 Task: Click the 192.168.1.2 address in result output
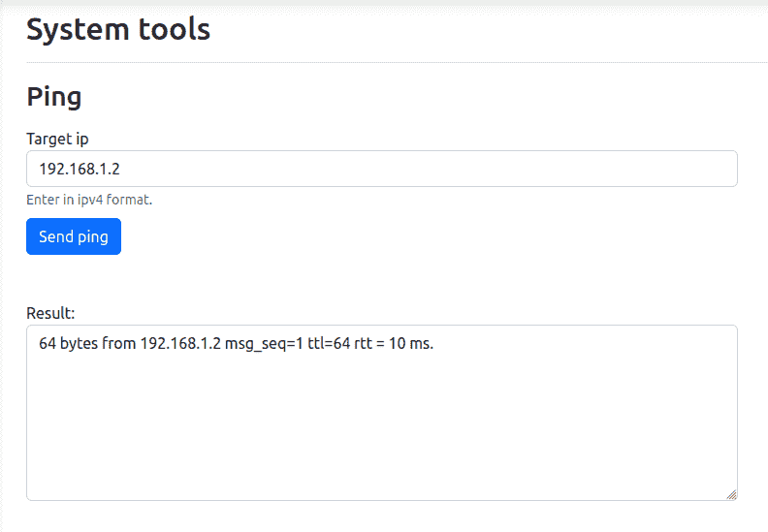coord(180,343)
